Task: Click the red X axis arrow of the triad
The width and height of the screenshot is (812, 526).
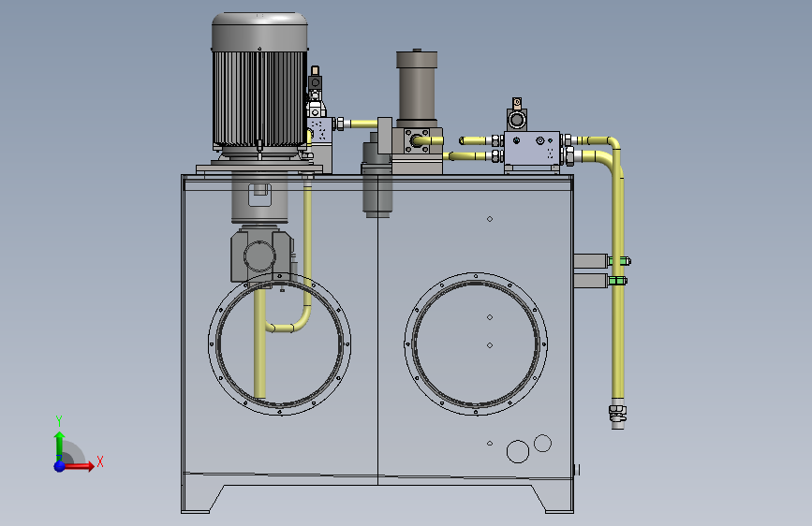Action: pos(79,466)
